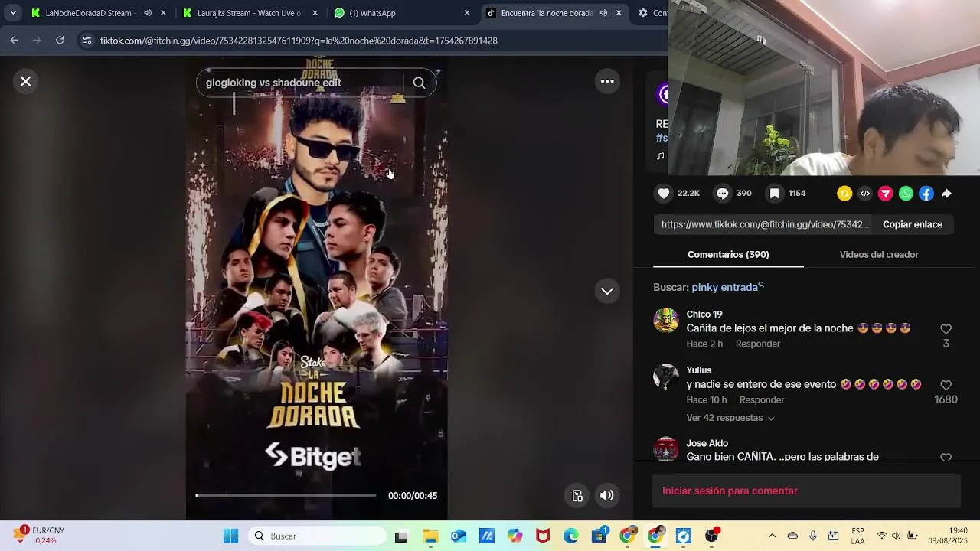Open the three-dots more options menu

click(x=607, y=81)
